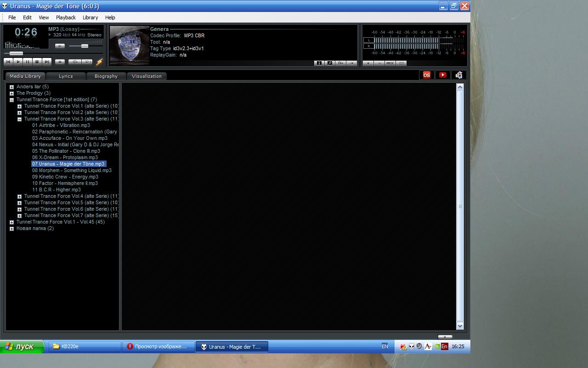This screenshot has height=368, width=588.
Task: Select track 01 Airtribe - Vibration.mp3
Action: point(61,125)
